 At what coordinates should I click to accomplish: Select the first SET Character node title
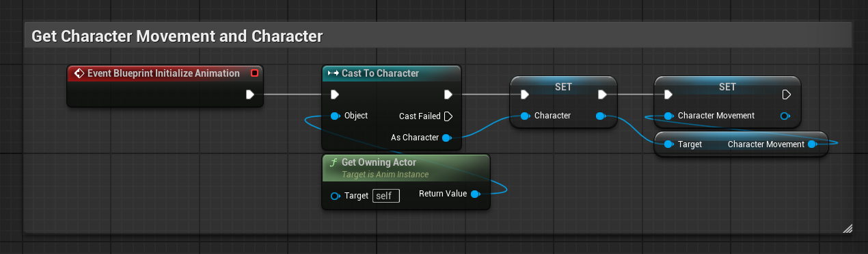tap(563, 87)
